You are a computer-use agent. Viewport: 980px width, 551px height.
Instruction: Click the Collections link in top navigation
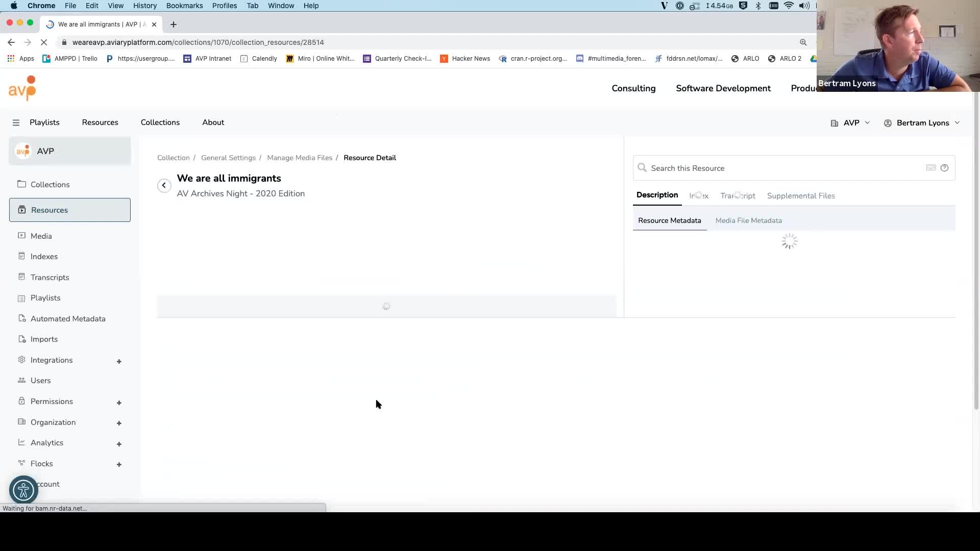pos(160,122)
